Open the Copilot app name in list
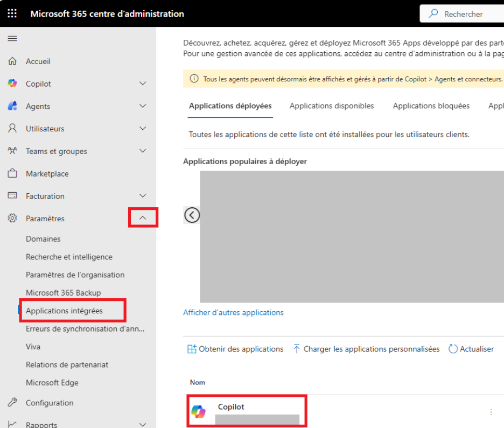This screenshot has height=428, width=504. point(231,407)
